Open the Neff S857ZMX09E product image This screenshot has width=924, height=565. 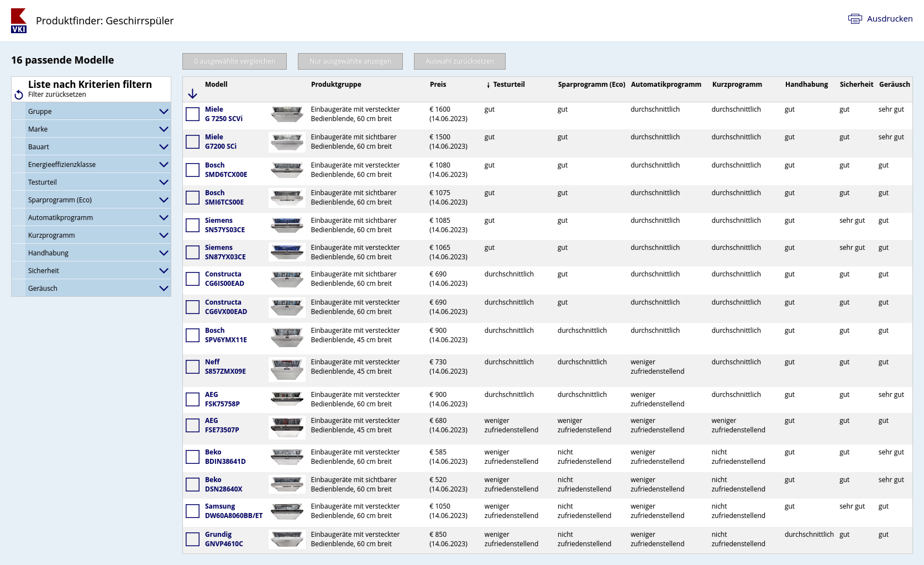point(287,369)
